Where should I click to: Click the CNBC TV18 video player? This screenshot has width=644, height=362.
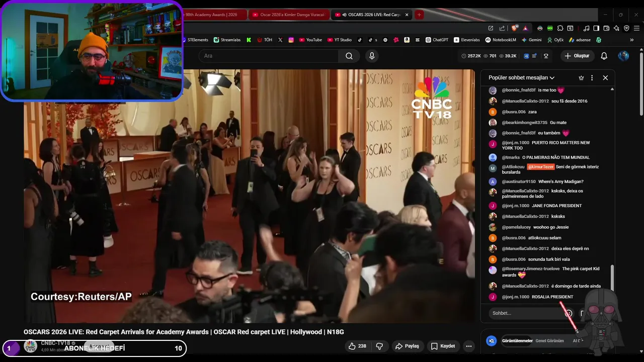click(x=249, y=196)
